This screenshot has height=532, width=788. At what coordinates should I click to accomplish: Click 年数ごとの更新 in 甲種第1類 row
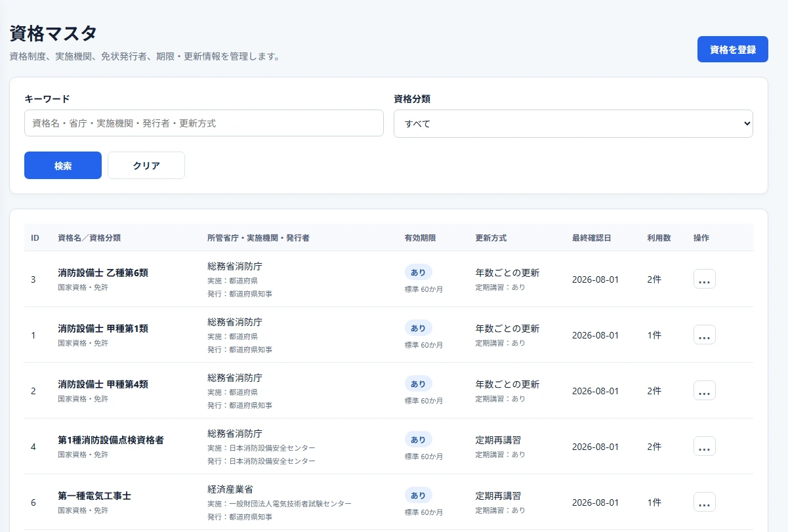[507, 328]
